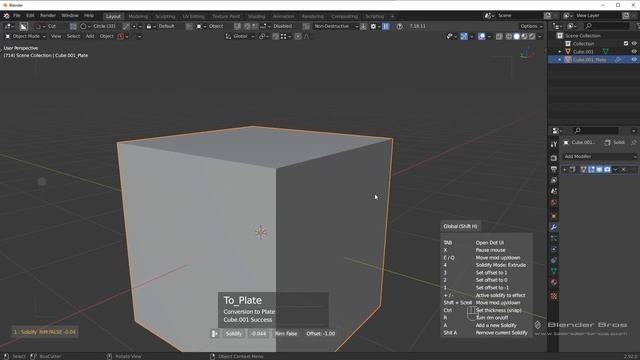Open the viewport Add menu
Viewport: 640px width, 360px height.
pyautogui.click(x=90, y=36)
